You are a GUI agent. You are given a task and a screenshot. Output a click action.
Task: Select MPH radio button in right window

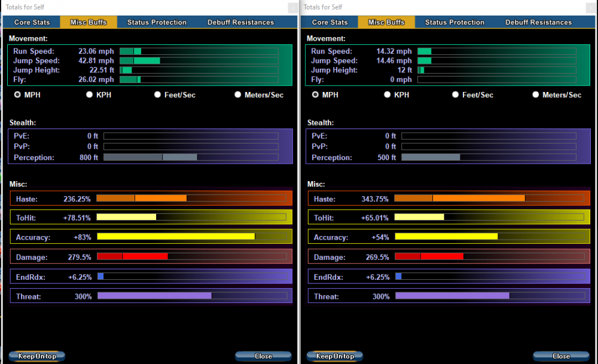point(315,94)
